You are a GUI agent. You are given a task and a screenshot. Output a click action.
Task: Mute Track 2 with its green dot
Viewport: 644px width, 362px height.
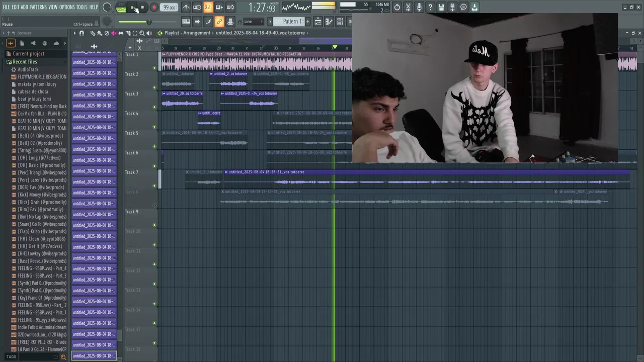[154, 87]
